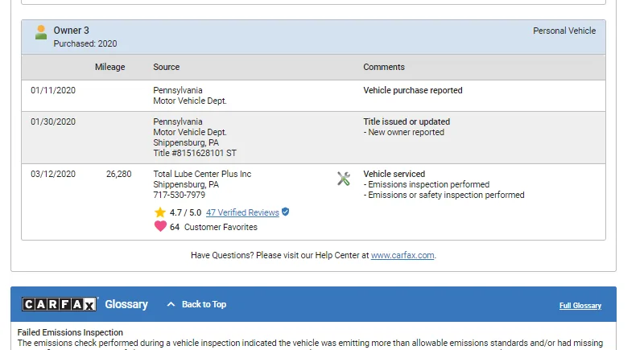Click the blue verified checkmark badge

pos(286,212)
